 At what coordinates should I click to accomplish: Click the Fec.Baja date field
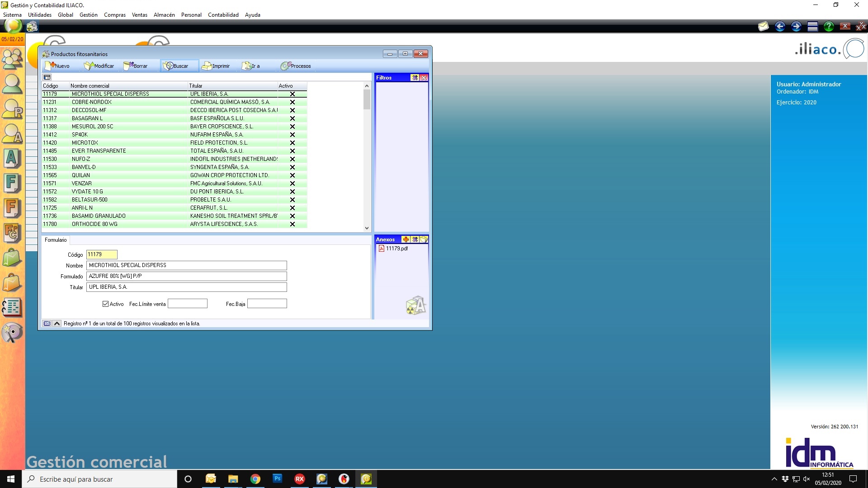pos(267,304)
